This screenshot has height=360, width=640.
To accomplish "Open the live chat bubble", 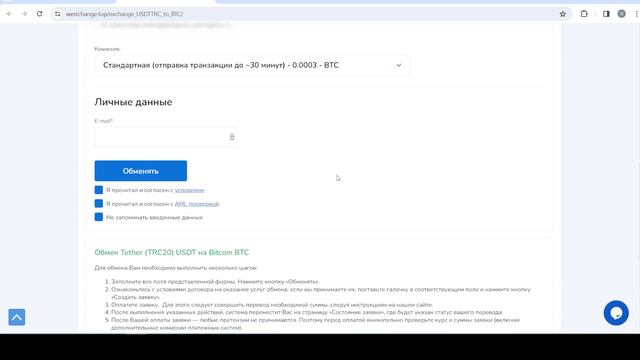I will (x=616, y=313).
